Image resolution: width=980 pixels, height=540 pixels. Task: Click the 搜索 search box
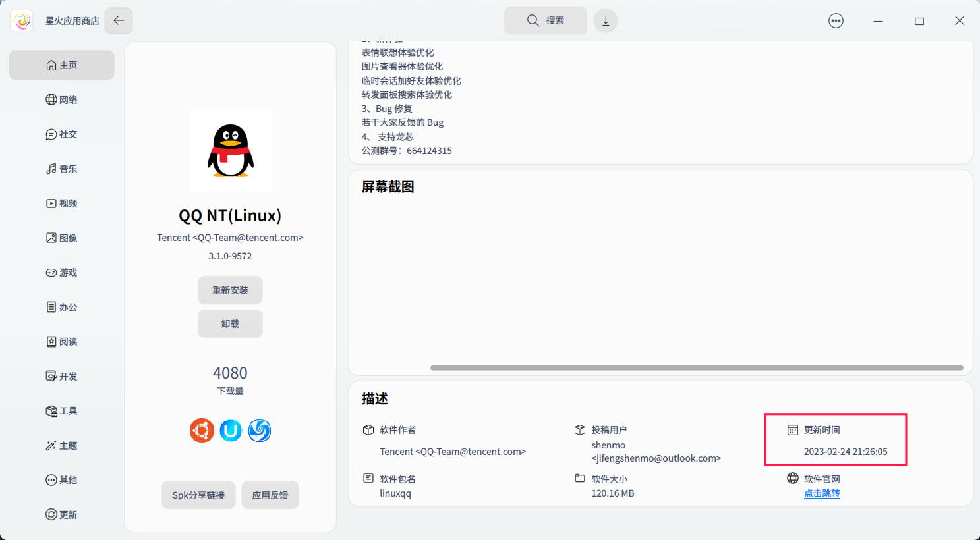pos(546,20)
